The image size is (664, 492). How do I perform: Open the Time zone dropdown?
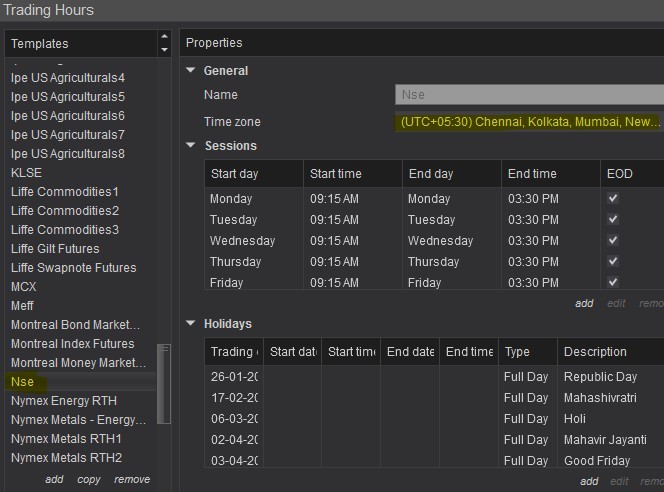529,122
